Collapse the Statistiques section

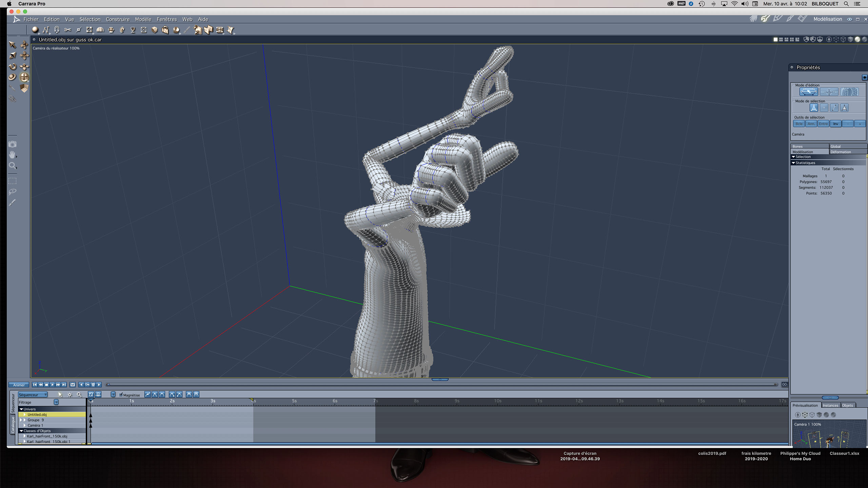point(793,163)
